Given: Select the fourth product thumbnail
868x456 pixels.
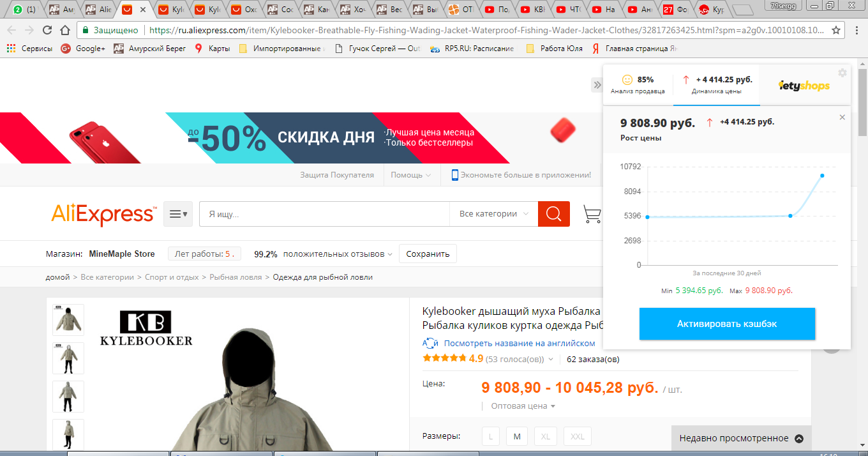Looking at the screenshot, I should (68, 435).
